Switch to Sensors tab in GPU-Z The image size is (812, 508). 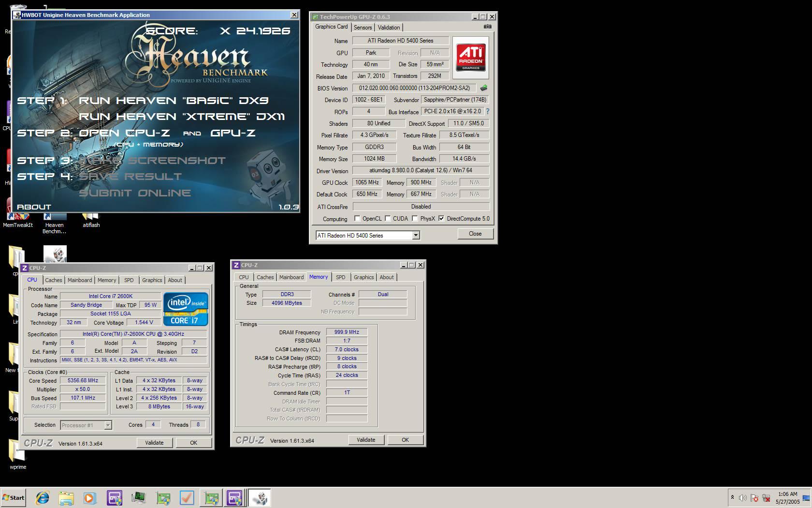coord(362,28)
